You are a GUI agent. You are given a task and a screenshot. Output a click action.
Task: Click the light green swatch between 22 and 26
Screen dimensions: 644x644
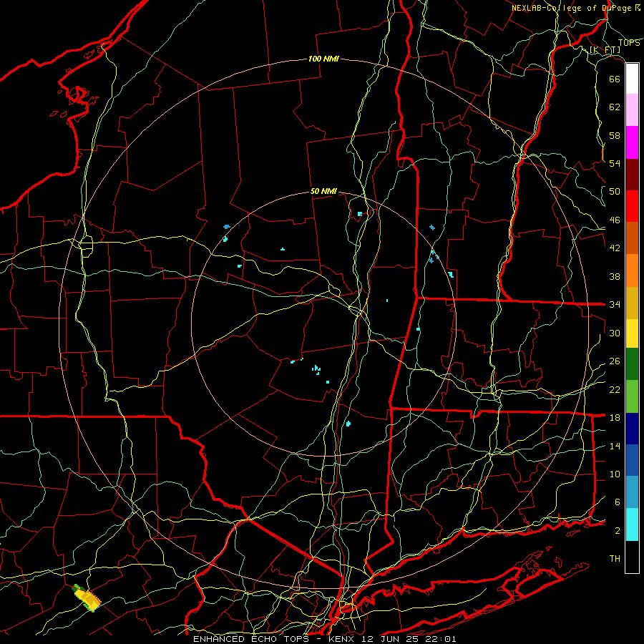[632, 396]
